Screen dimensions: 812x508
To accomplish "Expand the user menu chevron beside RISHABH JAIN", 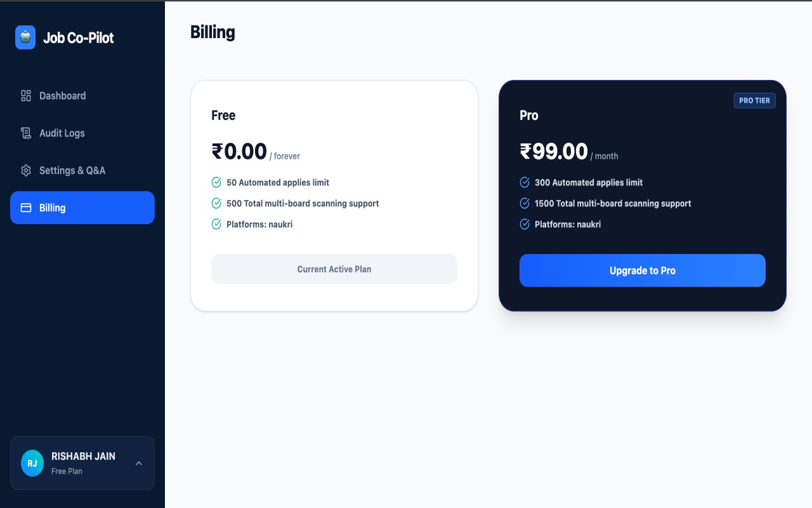I will [x=139, y=463].
